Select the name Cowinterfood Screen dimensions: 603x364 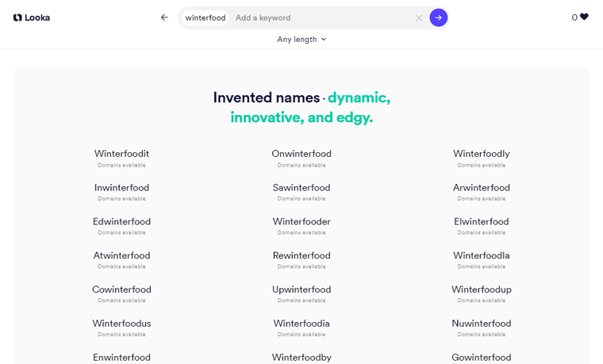pos(121,289)
